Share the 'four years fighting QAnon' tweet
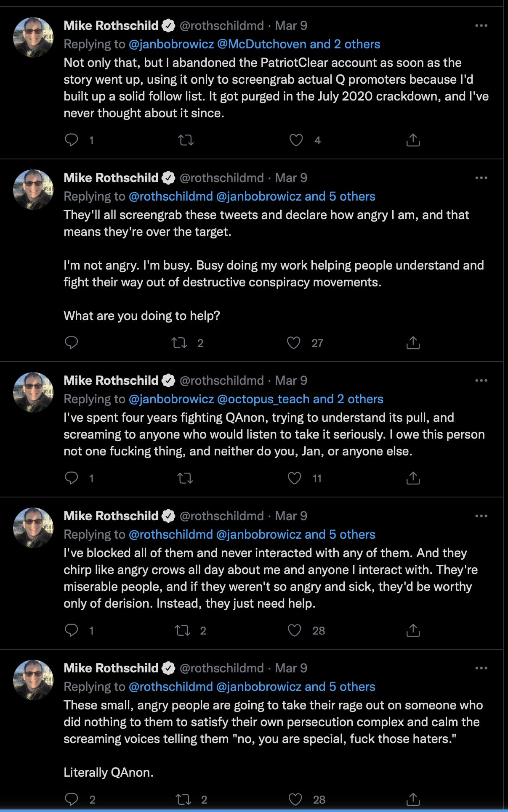The height and width of the screenshot is (812, 508). [413, 478]
